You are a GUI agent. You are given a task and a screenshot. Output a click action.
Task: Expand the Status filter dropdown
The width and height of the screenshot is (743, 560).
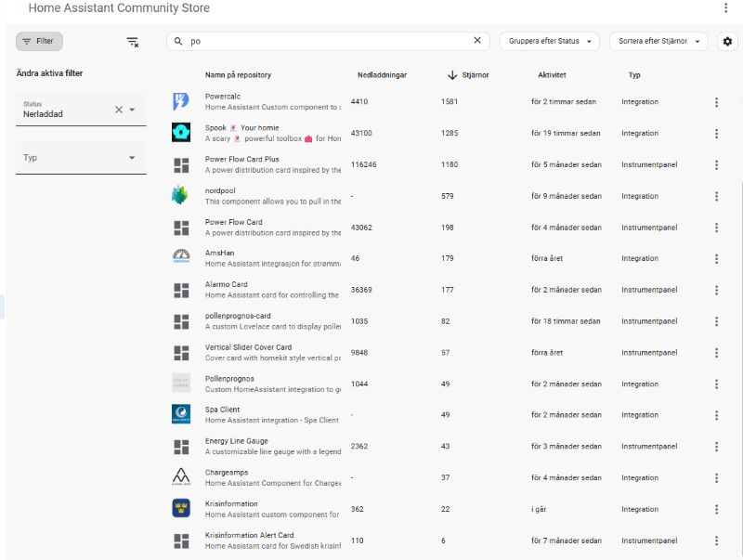[132, 110]
